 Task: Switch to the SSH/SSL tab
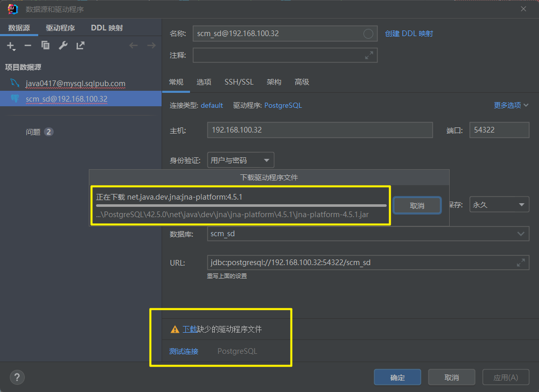[x=239, y=82]
